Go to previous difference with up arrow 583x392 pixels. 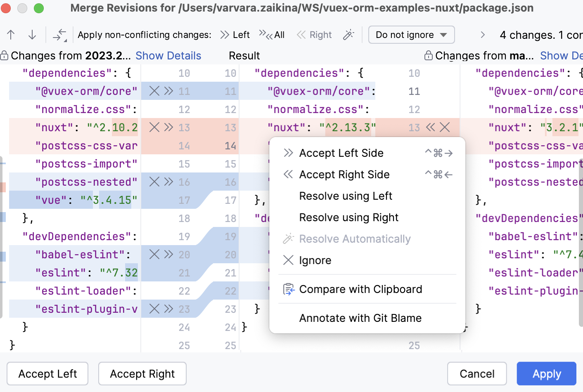[11, 35]
